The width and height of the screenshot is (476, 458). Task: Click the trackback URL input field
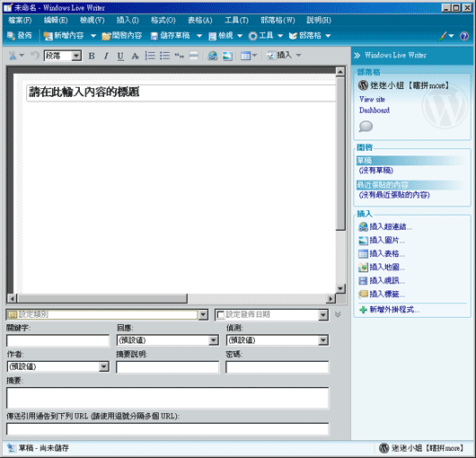pyautogui.click(x=168, y=429)
